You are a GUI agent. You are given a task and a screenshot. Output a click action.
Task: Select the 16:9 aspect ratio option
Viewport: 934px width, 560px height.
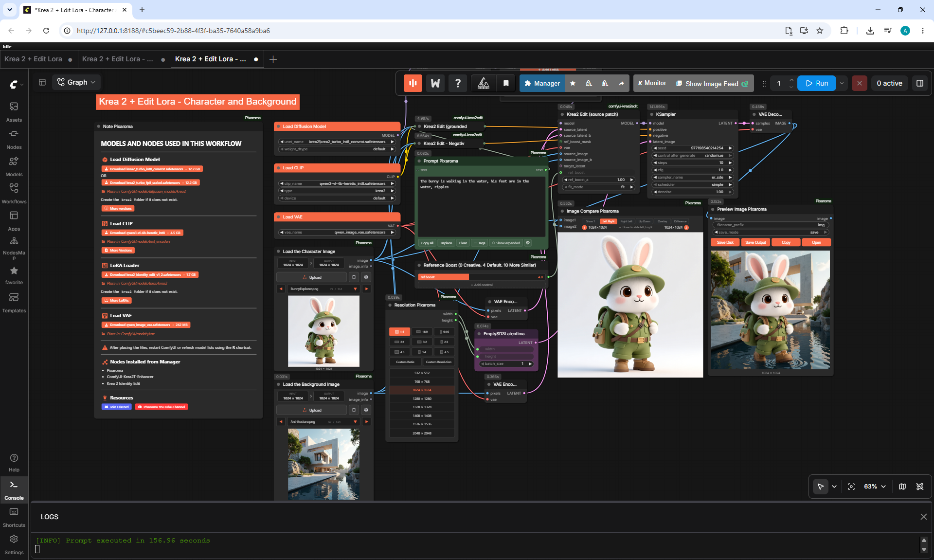click(x=422, y=332)
